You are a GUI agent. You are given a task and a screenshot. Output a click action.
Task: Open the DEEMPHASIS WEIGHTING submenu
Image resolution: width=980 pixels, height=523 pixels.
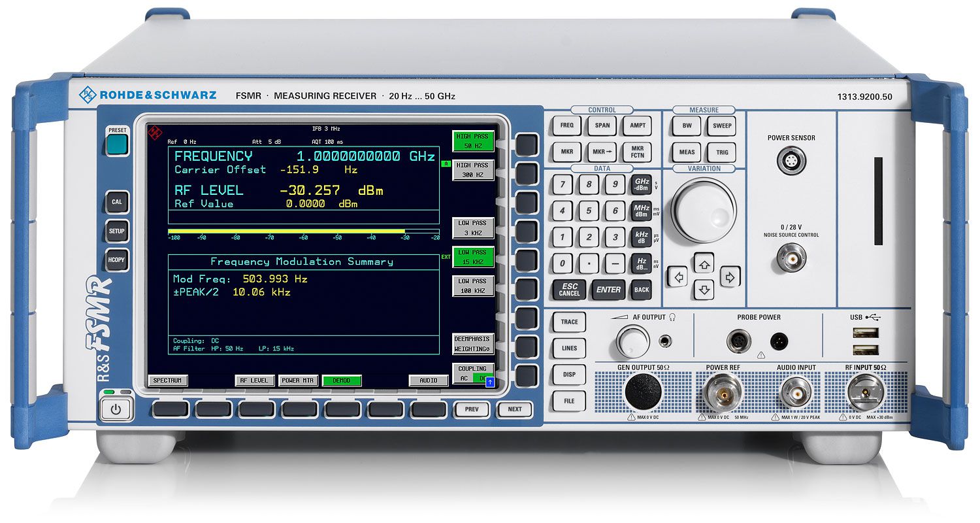(472, 344)
